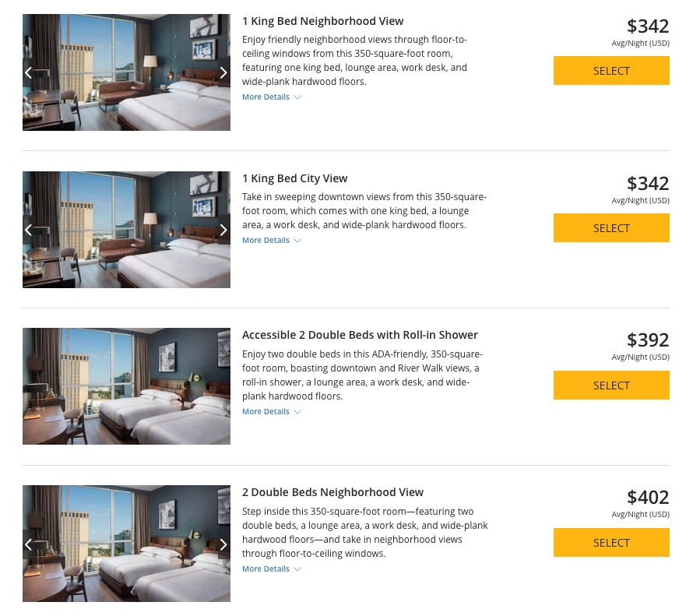
Task: Expand More Details for 1 King Bed Neighborhood View
Action: (x=271, y=97)
